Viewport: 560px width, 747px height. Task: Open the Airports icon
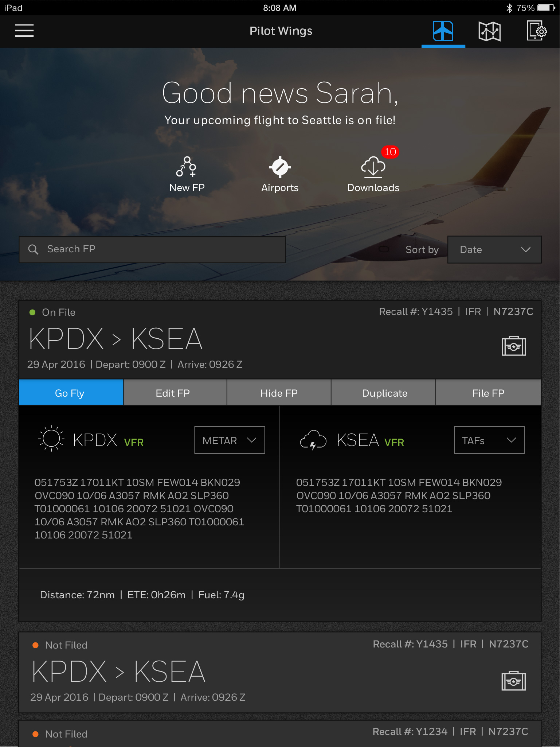tap(280, 167)
